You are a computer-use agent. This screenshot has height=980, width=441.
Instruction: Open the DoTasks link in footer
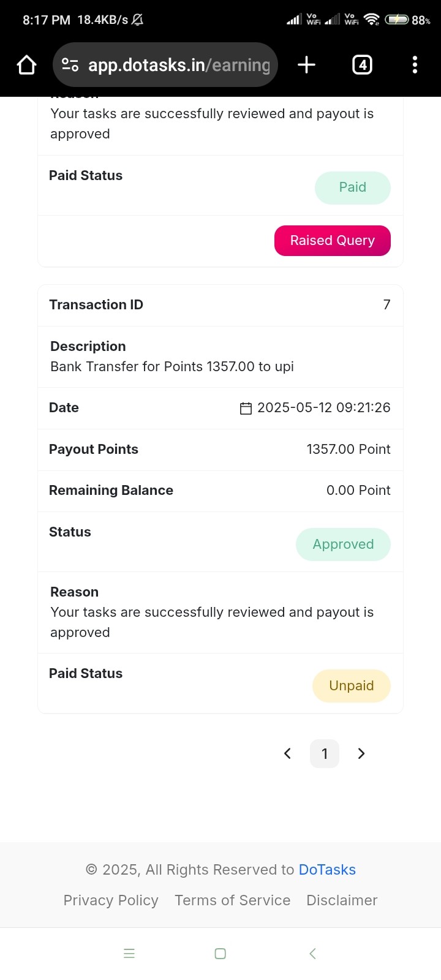coord(327,870)
